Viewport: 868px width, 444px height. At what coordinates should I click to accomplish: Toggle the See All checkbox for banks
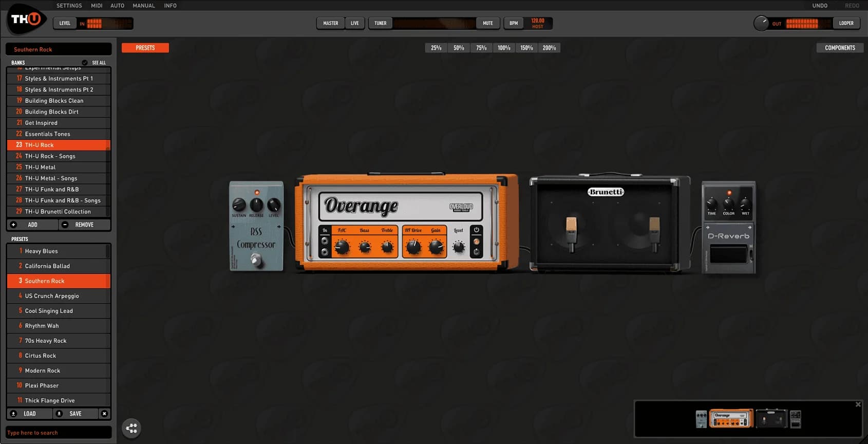point(85,63)
